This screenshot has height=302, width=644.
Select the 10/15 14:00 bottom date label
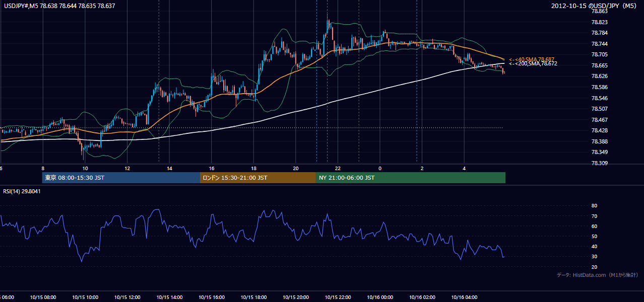(x=169, y=297)
